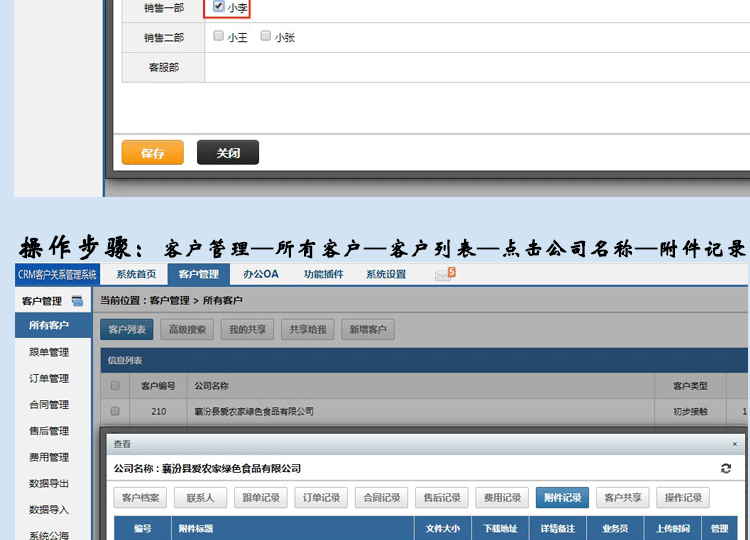Screen dimensions: 750x540
Task: Open 费用管理 in the sidebar
Action: pyautogui.click(x=49, y=457)
